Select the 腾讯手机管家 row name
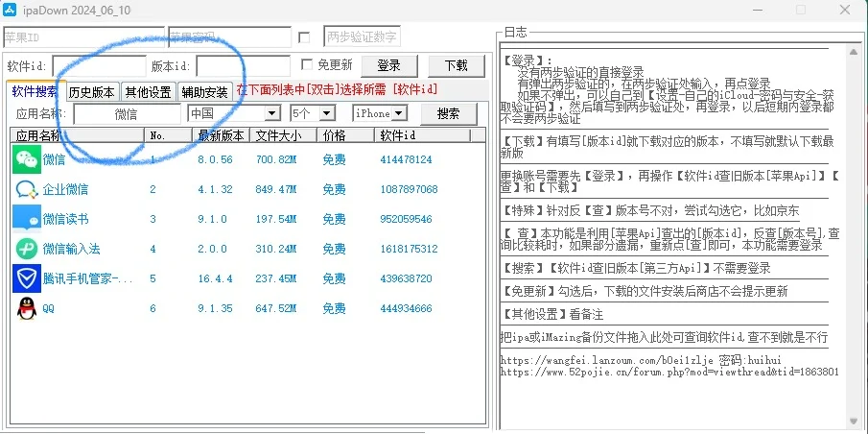 (x=88, y=278)
